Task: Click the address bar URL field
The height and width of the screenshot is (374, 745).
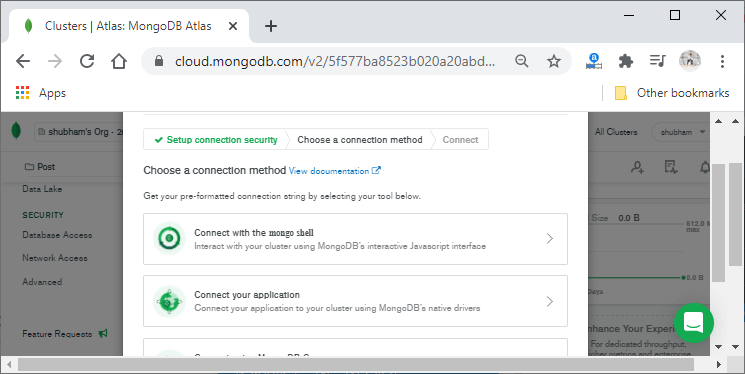Action: tap(335, 61)
